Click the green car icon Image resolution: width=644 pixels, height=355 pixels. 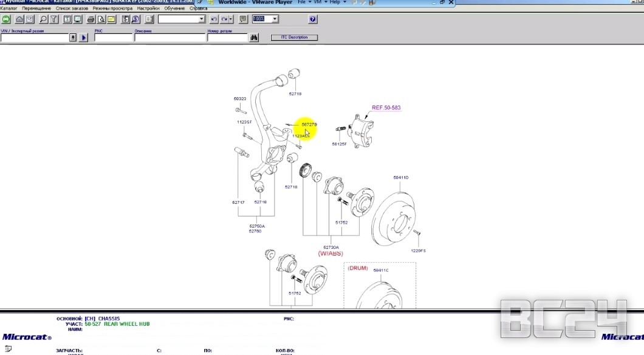click(x=5, y=19)
